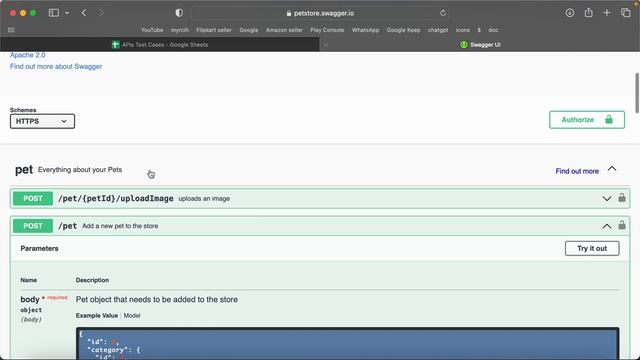
Task: Reload the page with refresh icon
Action: tap(443, 13)
